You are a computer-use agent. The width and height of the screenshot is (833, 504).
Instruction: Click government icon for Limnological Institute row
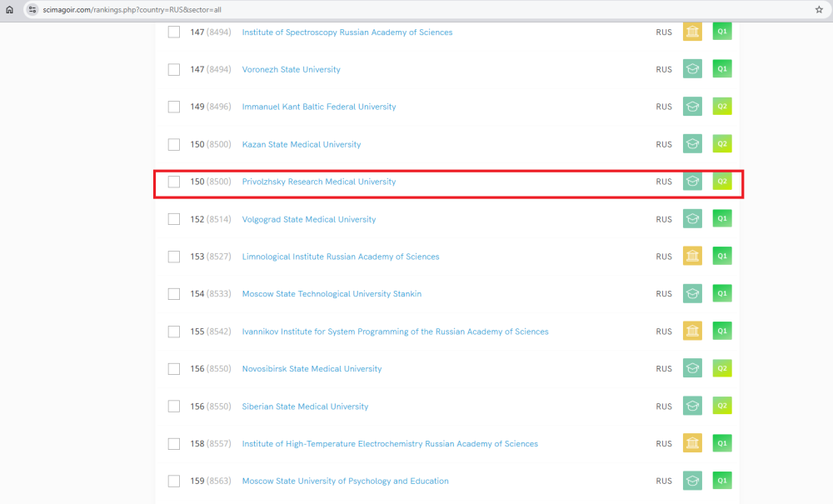692,257
